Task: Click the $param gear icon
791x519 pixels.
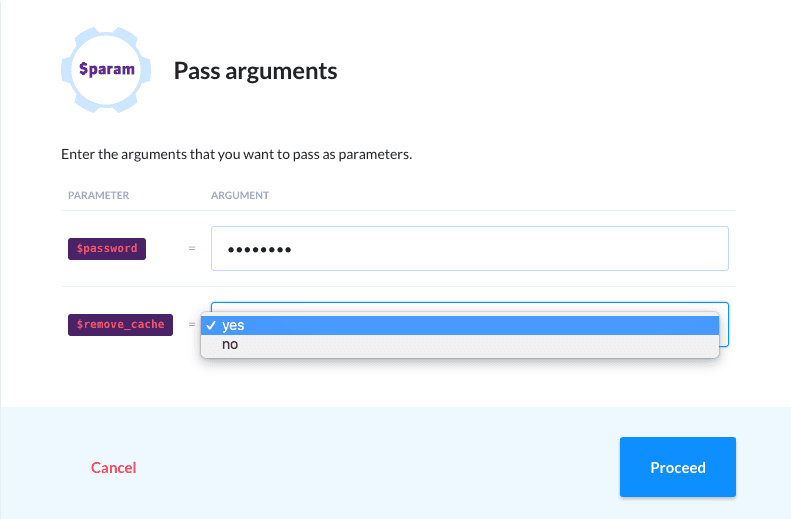Action: click(106, 71)
